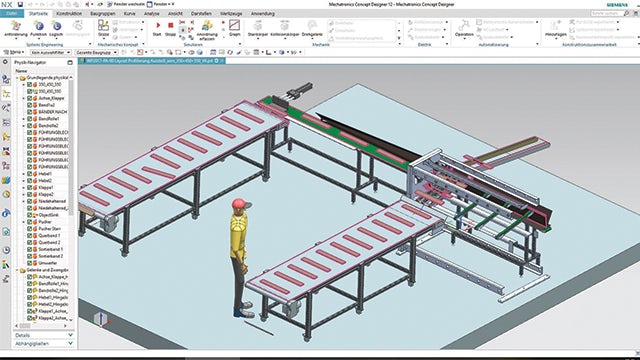Image resolution: width=640 pixels, height=360 pixels.
Task: Click the Logisch tool icon
Action: [56, 26]
